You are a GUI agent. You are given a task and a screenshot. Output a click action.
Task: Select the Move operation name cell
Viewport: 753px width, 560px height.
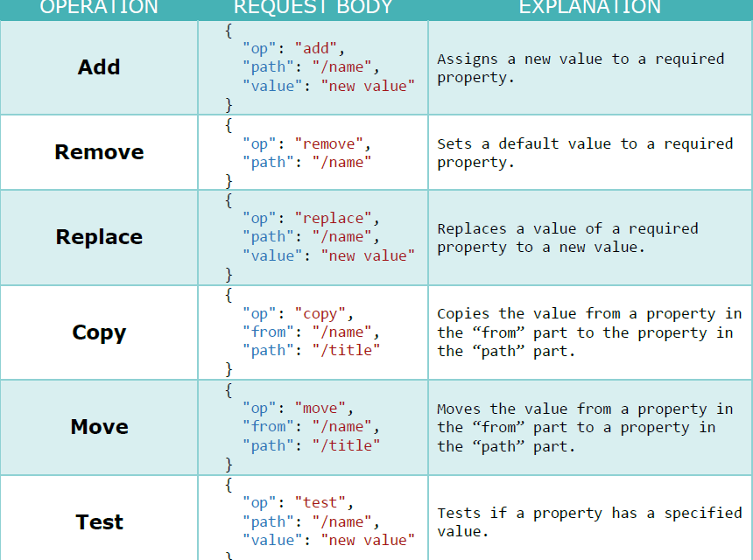pos(99,427)
